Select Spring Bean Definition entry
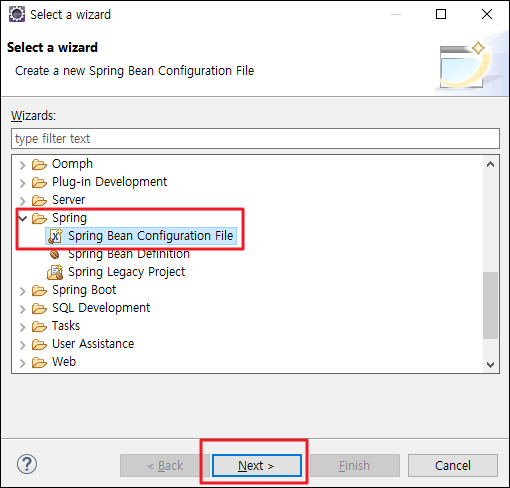Image resolution: width=510 pixels, height=488 pixels. (129, 254)
